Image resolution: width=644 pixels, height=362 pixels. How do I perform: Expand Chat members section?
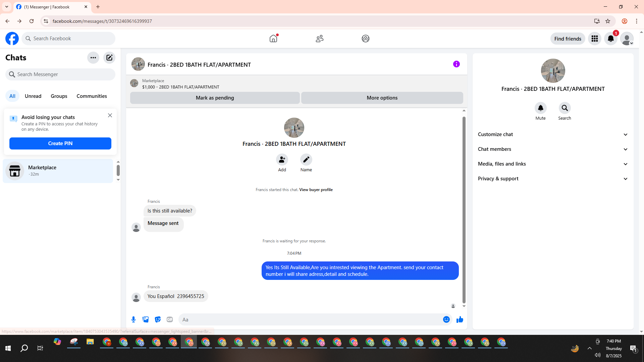coord(553,149)
